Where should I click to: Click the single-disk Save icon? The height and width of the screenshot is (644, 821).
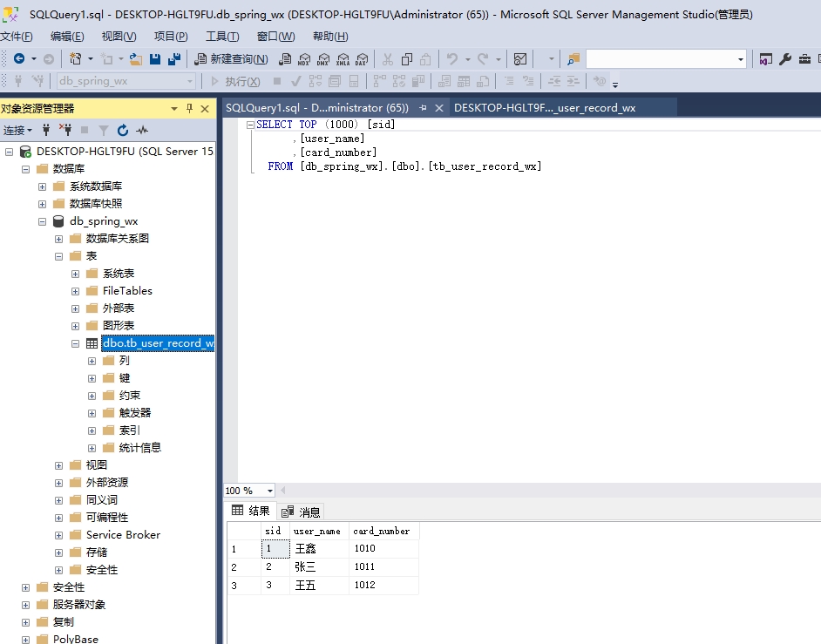click(x=155, y=59)
